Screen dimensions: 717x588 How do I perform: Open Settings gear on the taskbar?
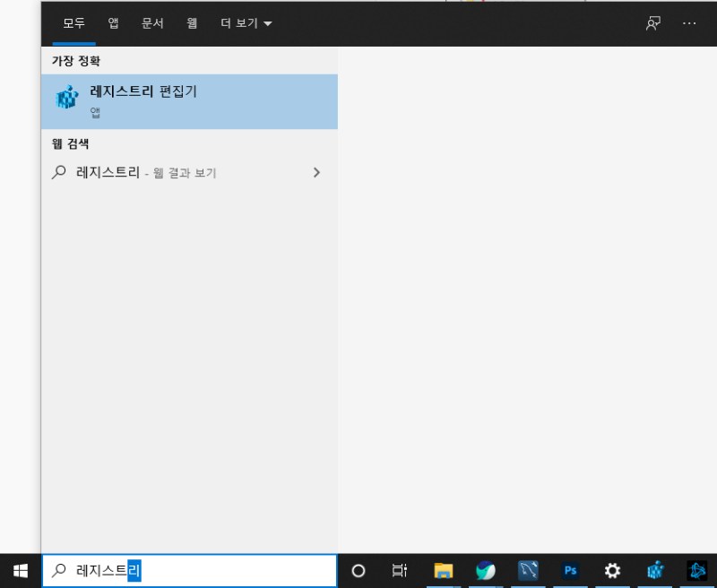(x=612, y=571)
